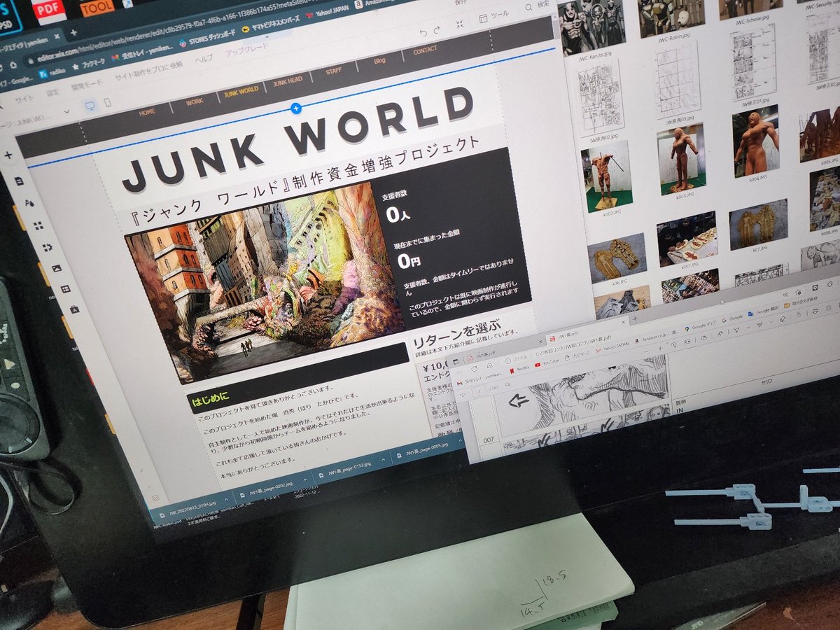Image resolution: width=840 pixels, height=630 pixels.
Task: Click JUNK HEAD in the site navigation menu
Action: pos(287,81)
